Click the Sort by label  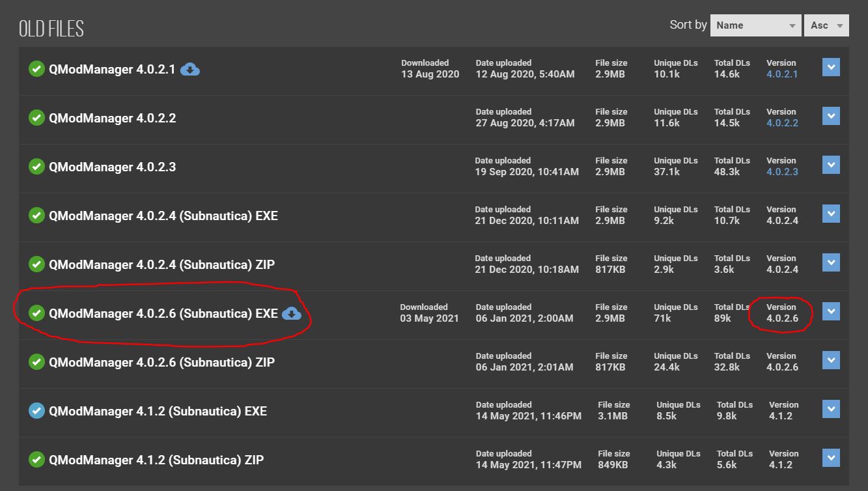(x=688, y=25)
